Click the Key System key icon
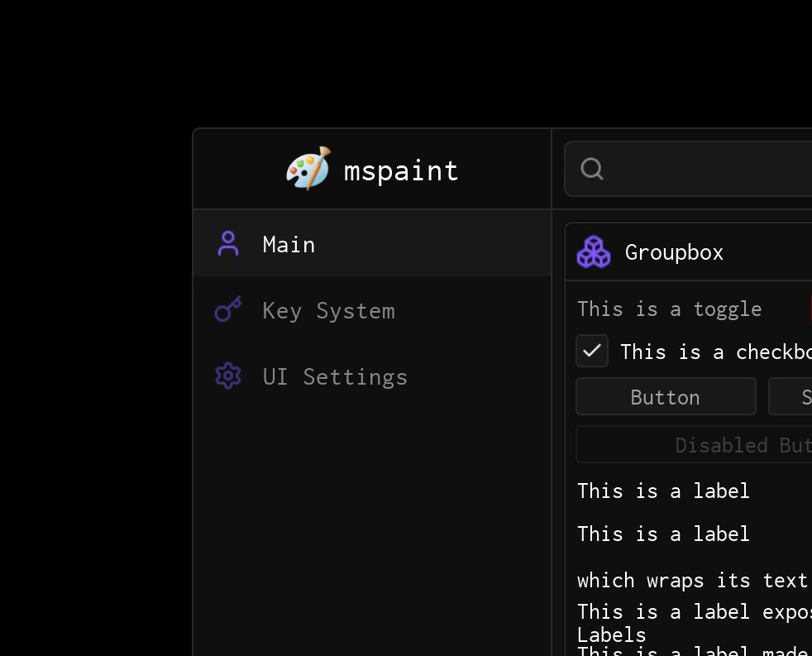The height and width of the screenshot is (656, 812). (228, 309)
